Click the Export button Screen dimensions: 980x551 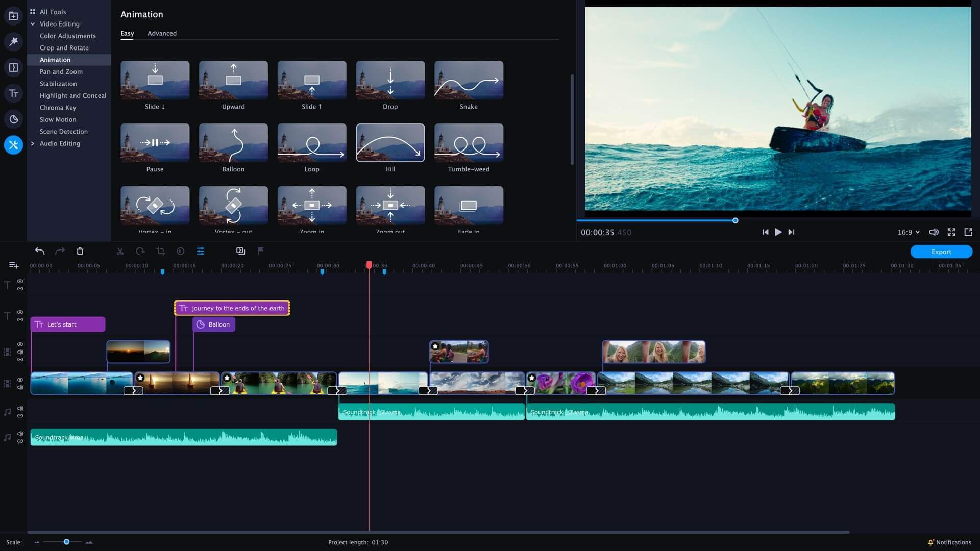click(941, 252)
